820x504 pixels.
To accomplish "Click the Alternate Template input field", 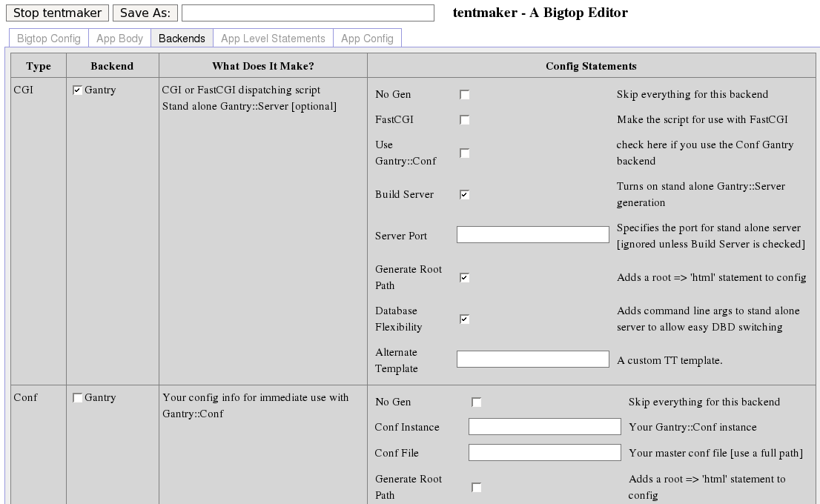I will coord(533,359).
